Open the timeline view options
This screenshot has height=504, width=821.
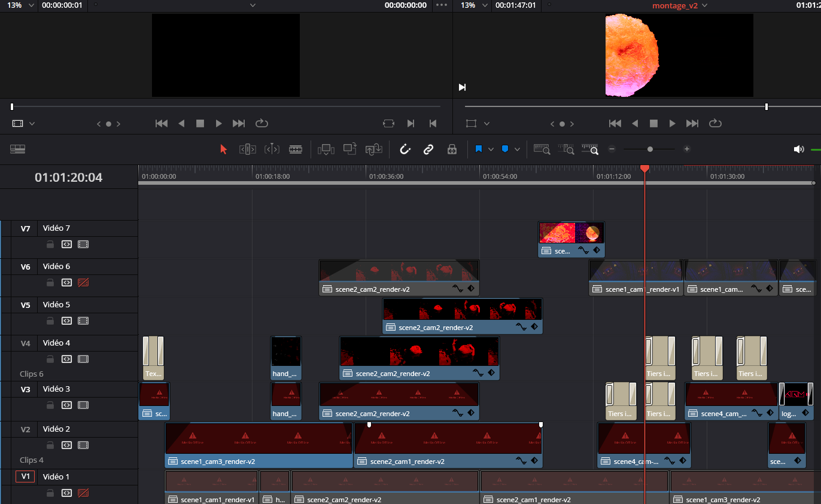[17, 149]
